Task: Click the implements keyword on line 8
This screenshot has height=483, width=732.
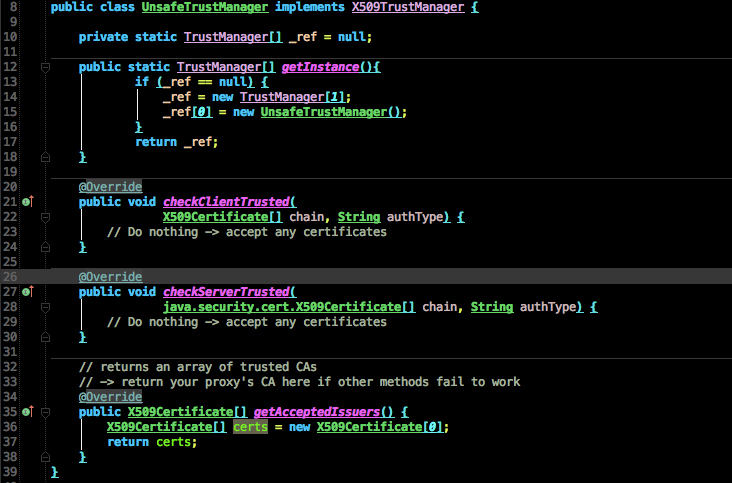Action: [x=310, y=7]
